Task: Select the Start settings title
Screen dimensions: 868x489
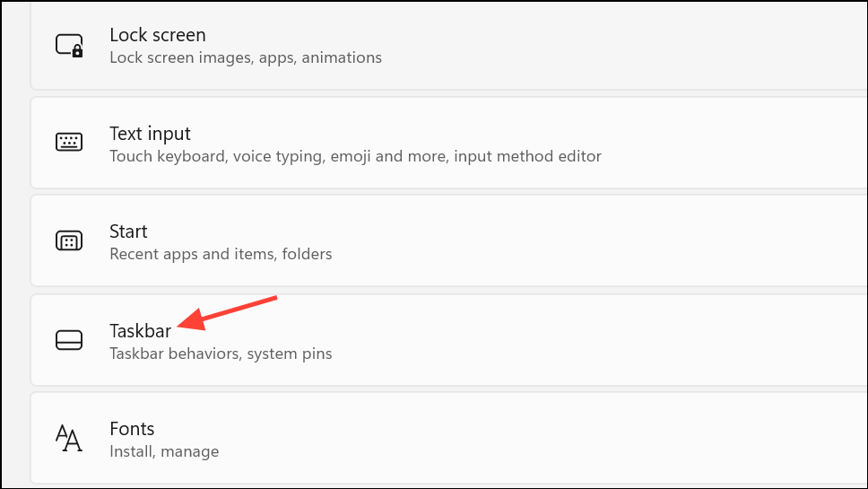Action: [128, 231]
